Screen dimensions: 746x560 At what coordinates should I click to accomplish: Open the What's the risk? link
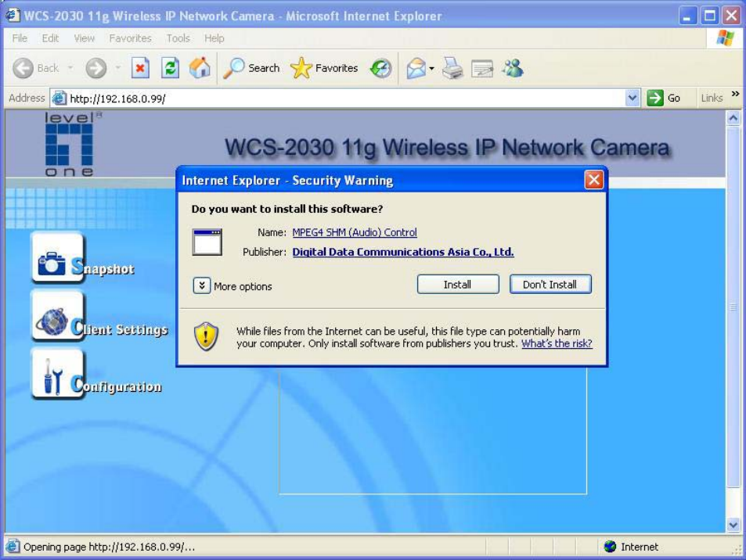point(557,343)
